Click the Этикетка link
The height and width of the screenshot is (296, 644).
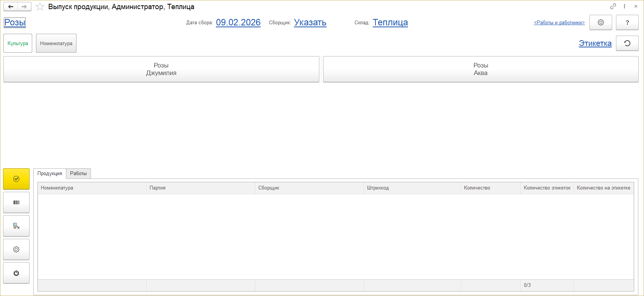595,43
